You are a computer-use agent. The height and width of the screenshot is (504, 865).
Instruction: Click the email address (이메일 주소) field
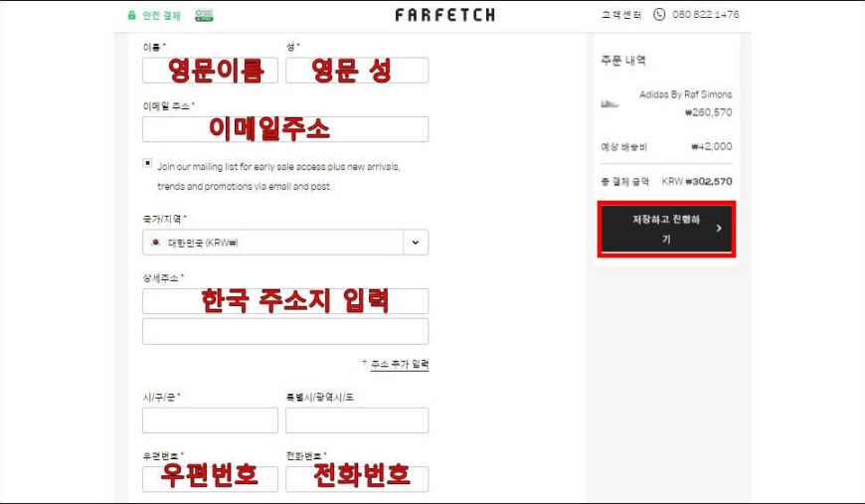pyautogui.click(x=285, y=129)
